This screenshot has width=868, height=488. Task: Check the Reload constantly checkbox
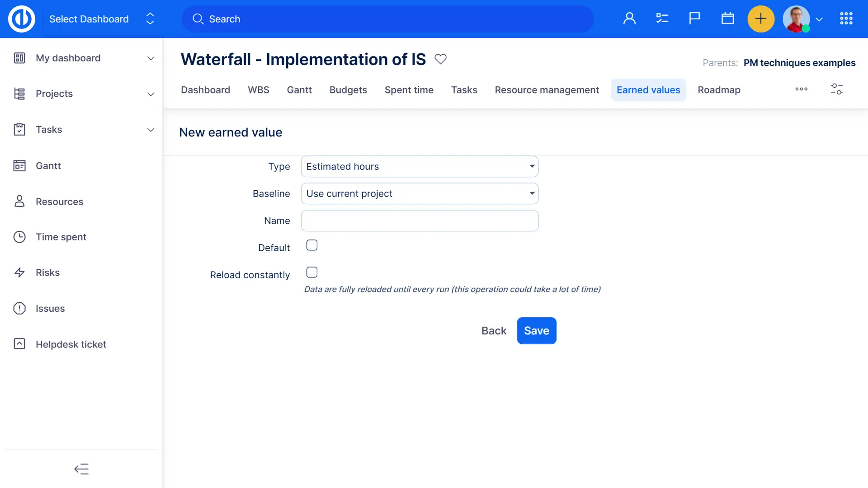(311, 272)
